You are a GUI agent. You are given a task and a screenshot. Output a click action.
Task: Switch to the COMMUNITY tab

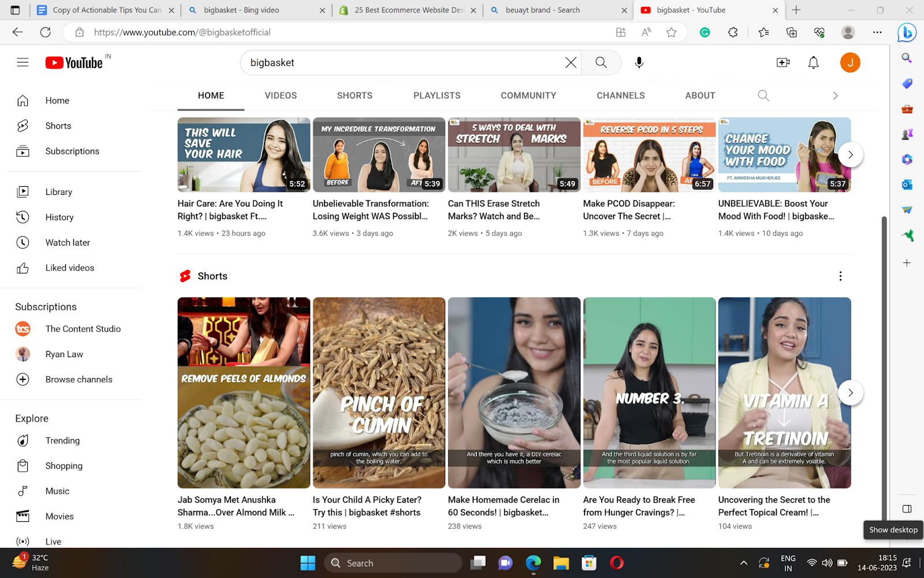(528, 95)
